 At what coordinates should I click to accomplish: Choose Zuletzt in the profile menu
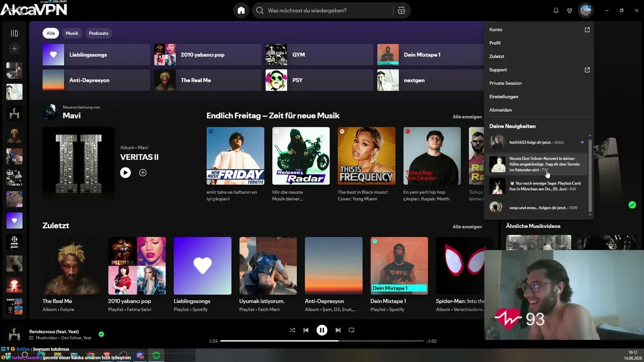coord(538,56)
